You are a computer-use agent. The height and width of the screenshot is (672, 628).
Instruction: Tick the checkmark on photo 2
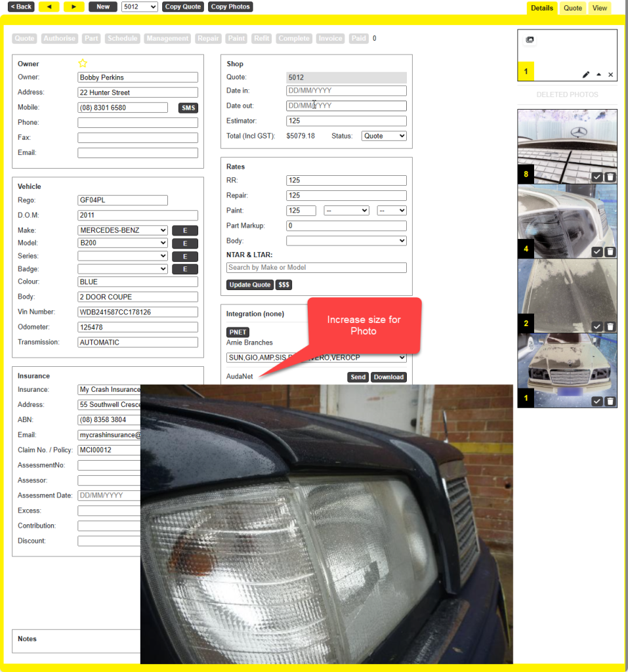point(597,327)
